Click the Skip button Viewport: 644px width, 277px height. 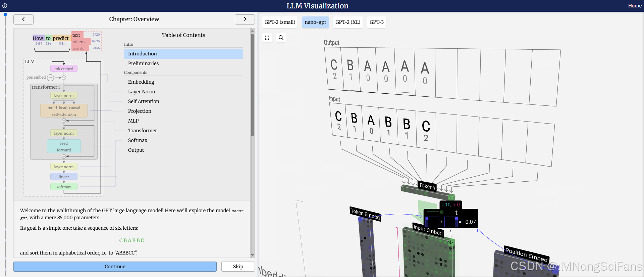coord(238,267)
